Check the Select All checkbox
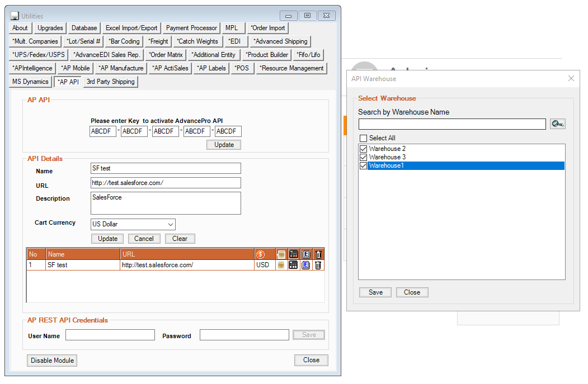This screenshot has width=588, height=384. tap(364, 138)
